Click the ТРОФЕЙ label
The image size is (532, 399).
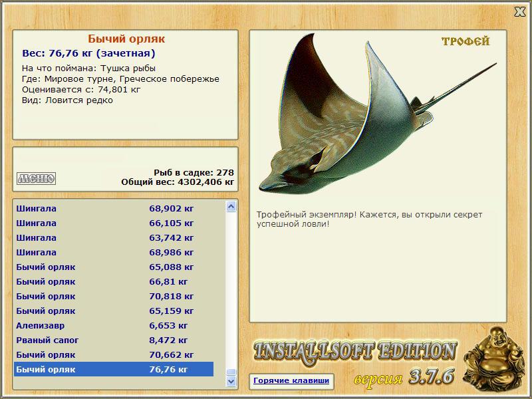pos(465,41)
